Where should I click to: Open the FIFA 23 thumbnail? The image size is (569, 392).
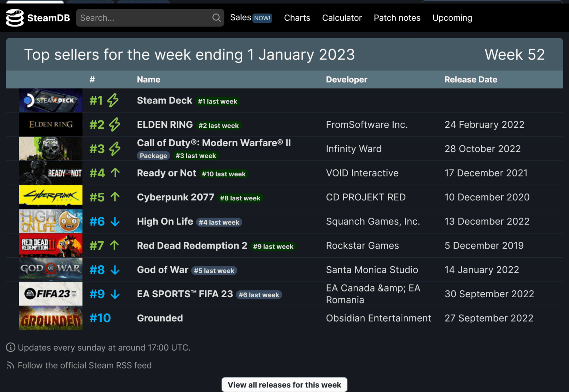pyautogui.click(x=50, y=294)
